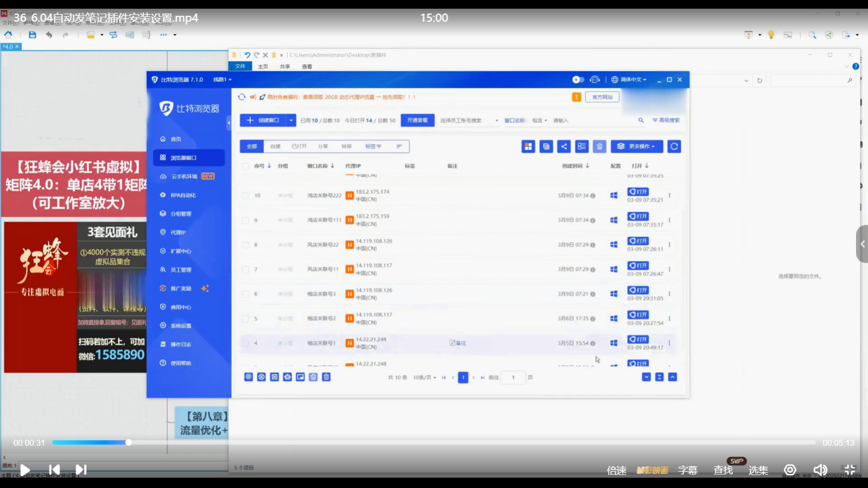Screen dimensions: 868x488
Task: Tick the select-all header checkbox
Action: click(245, 166)
